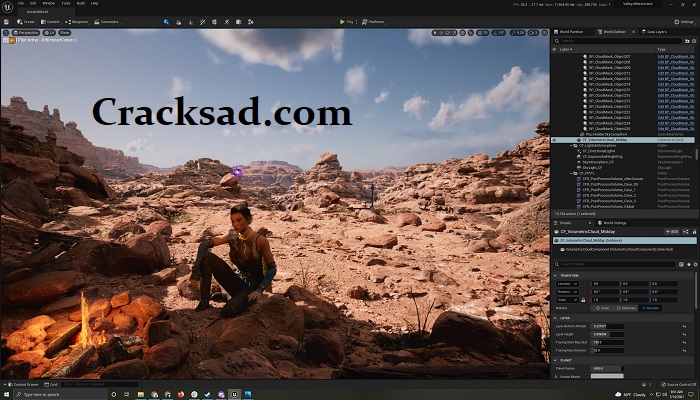The image size is (700, 400).
Task: Collapse the Transform section
Action: pos(555,275)
